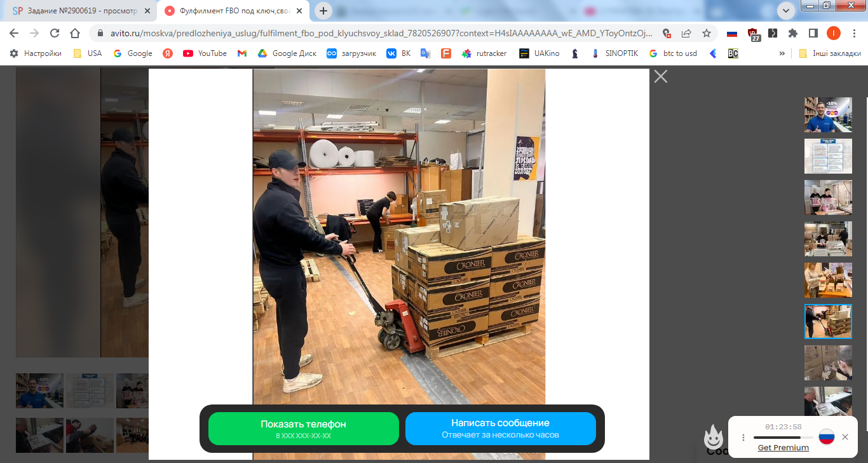Expand the hidden bookmarks chevron
The width and height of the screenshot is (868, 463).
click(782, 53)
